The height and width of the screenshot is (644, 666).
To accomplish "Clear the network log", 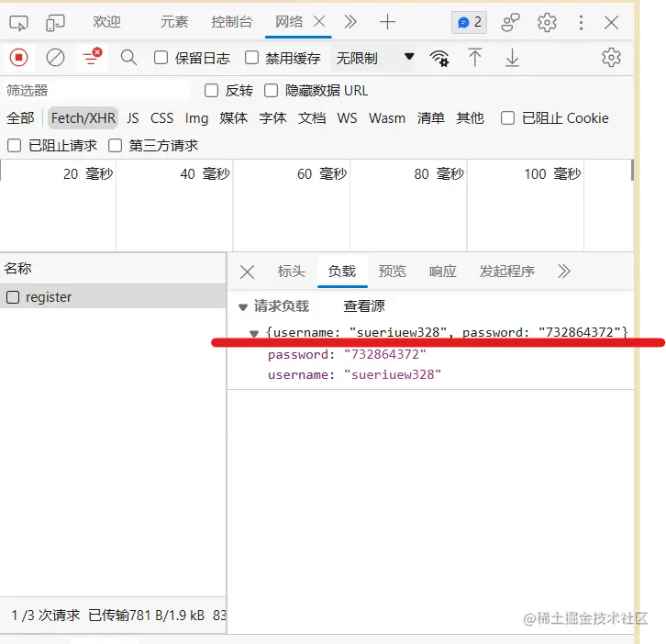I will coord(55,58).
